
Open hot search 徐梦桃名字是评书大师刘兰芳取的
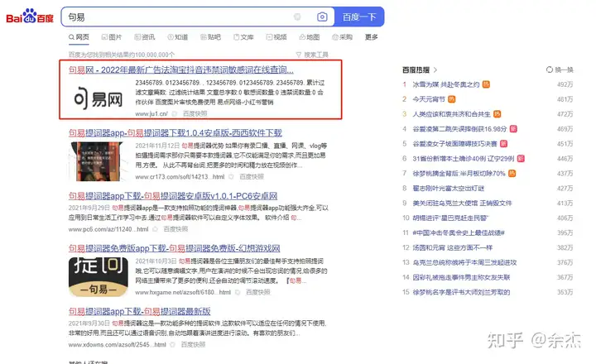pos(461,292)
